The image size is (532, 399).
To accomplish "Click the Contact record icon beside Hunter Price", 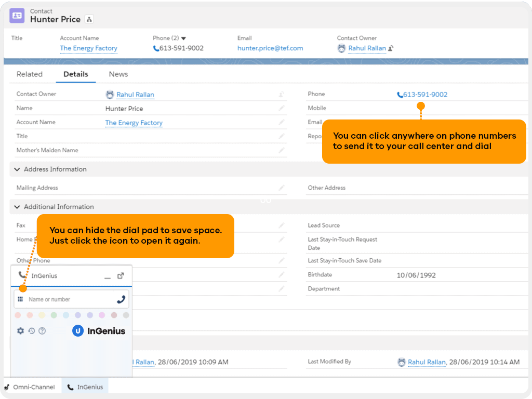I will [17, 16].
